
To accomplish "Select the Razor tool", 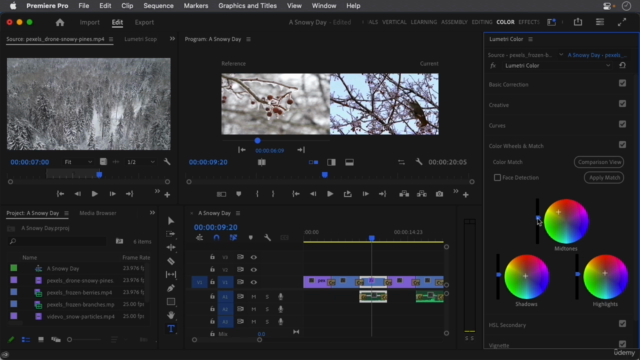I will click(x=171, y=261).
